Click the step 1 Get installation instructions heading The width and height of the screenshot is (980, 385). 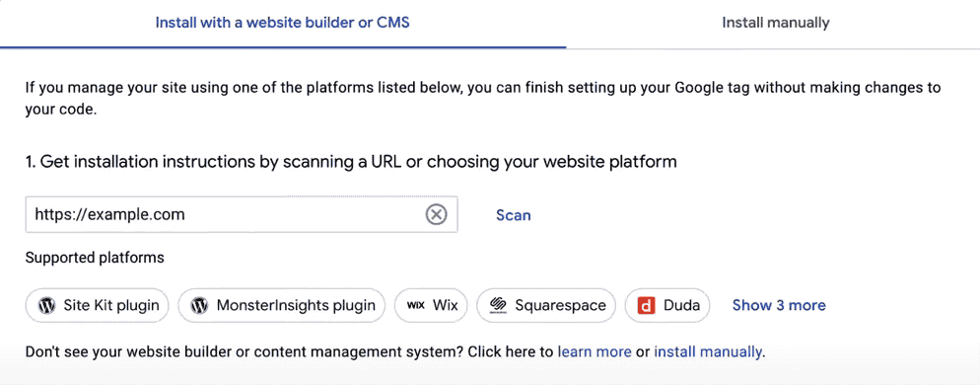tap(351, 162)
